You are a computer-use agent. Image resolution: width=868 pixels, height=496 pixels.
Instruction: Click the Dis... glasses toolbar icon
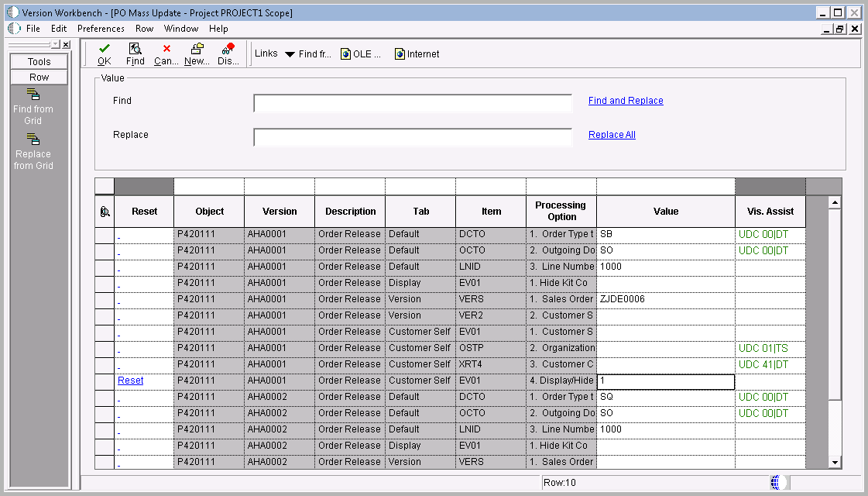tap(227, 53)
